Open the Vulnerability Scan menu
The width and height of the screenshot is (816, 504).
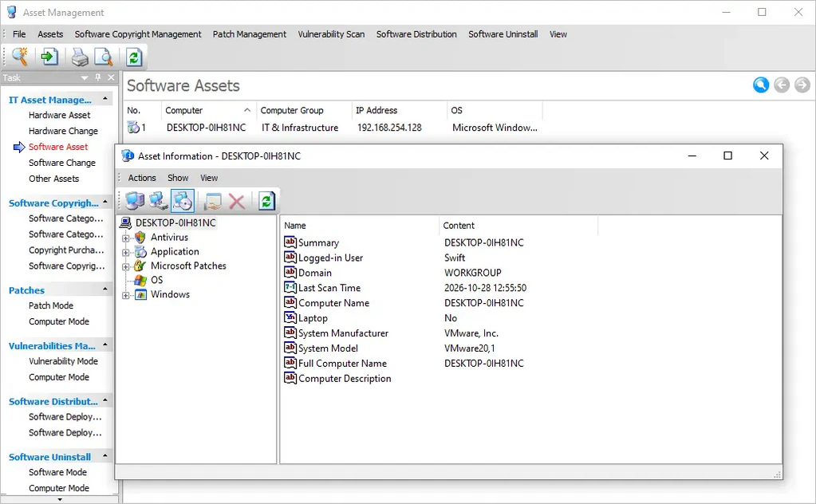pos(331,34)
